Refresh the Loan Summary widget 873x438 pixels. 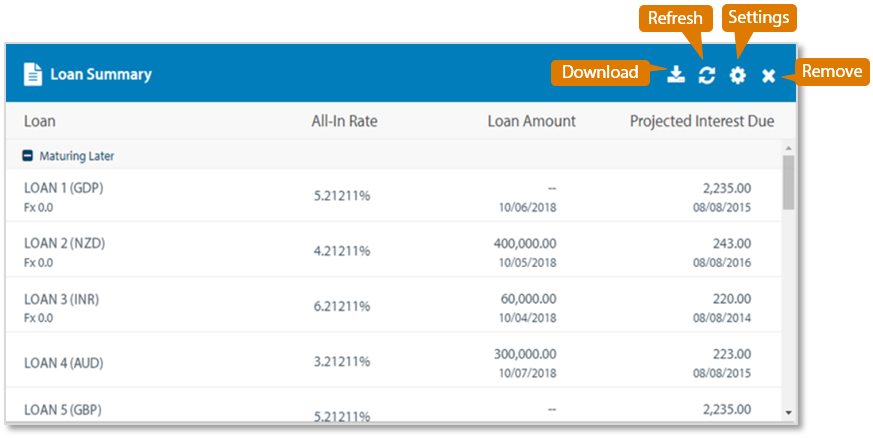[707, 75]
